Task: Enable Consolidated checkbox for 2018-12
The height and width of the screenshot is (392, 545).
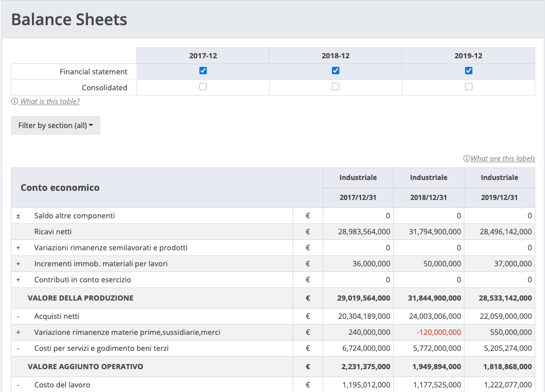Action: pos(335,87)
